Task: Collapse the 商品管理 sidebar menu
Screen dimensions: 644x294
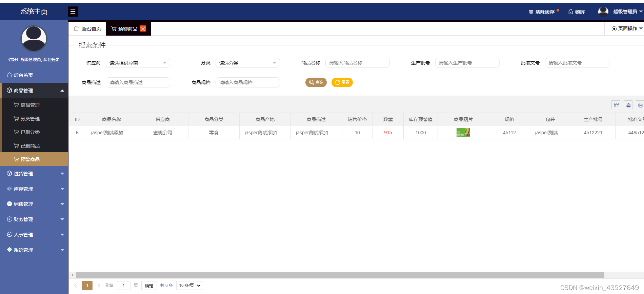Action: 34,91
